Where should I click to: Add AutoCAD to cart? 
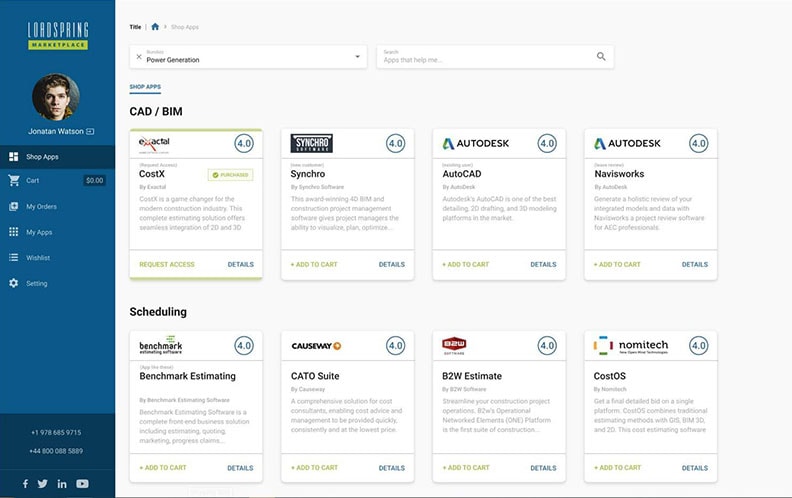465,264
